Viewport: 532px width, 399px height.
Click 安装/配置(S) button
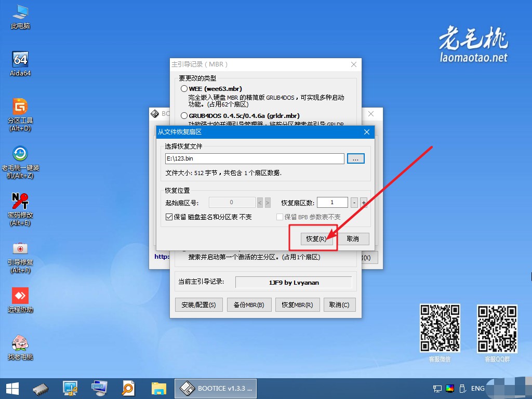(x=198, y=304)
